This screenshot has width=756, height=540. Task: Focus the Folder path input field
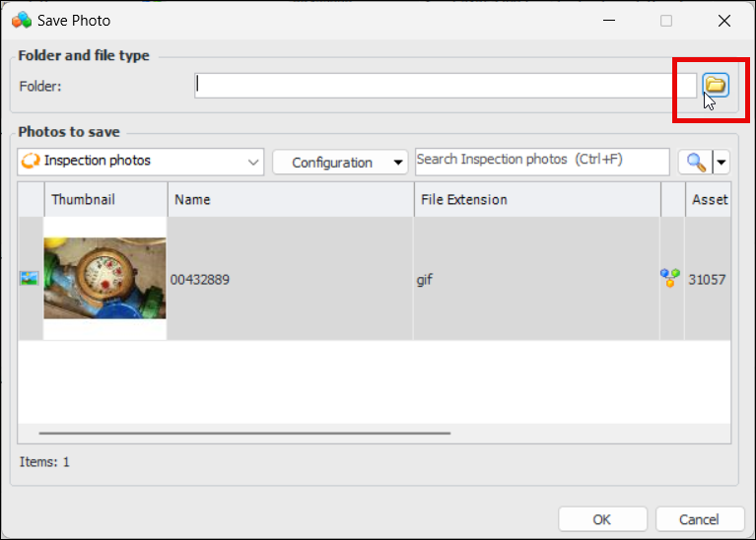[x=446, y=86]
